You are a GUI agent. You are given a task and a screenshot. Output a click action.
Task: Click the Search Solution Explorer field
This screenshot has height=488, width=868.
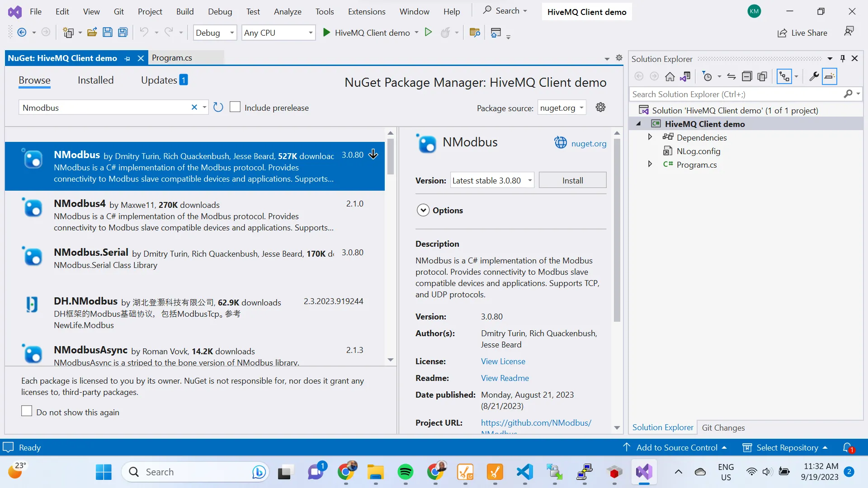pos(736,94)
